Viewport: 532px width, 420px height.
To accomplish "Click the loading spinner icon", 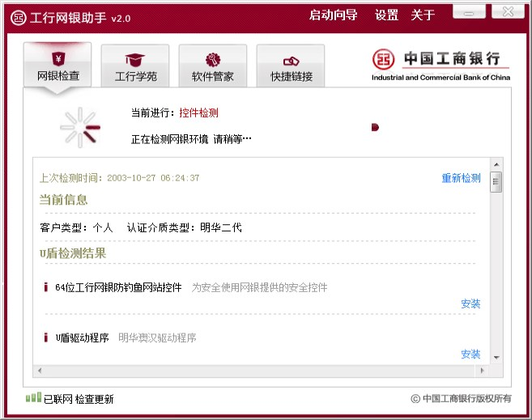I will (x=80, y=127).
